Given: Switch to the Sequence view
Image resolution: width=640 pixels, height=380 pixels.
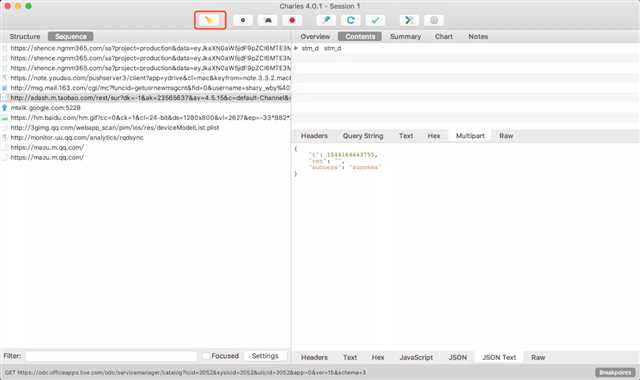Looking at the screenshot, I should 71,36.
